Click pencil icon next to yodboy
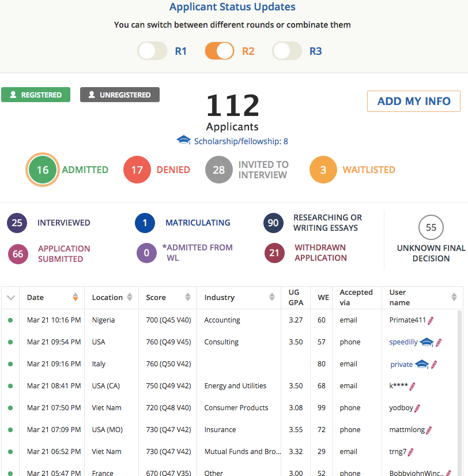This screenshot has height=476, width=468. pos(417,408)
